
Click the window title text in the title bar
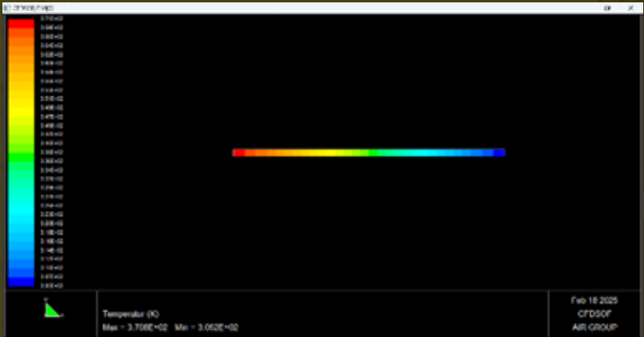coord(28,7)
